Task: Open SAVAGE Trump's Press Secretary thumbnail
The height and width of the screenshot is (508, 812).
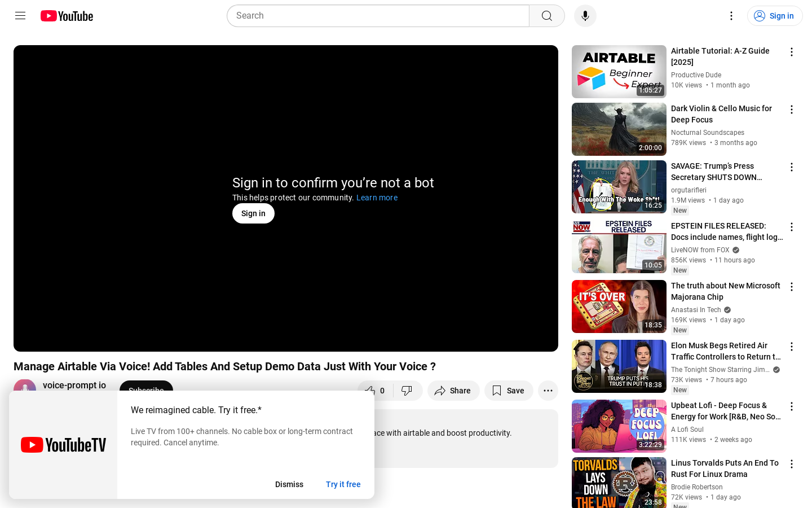Action: point(619,187)
